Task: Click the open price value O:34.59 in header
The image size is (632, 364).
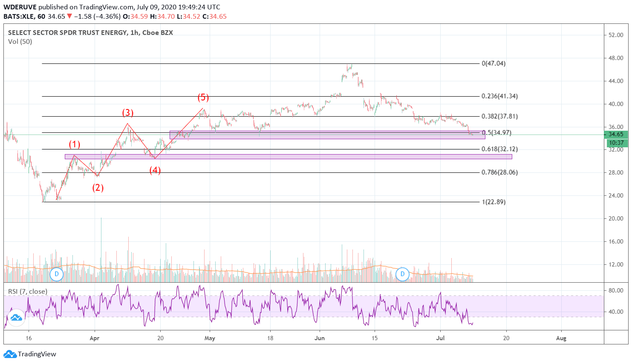Action: click(x=135, y=17)
